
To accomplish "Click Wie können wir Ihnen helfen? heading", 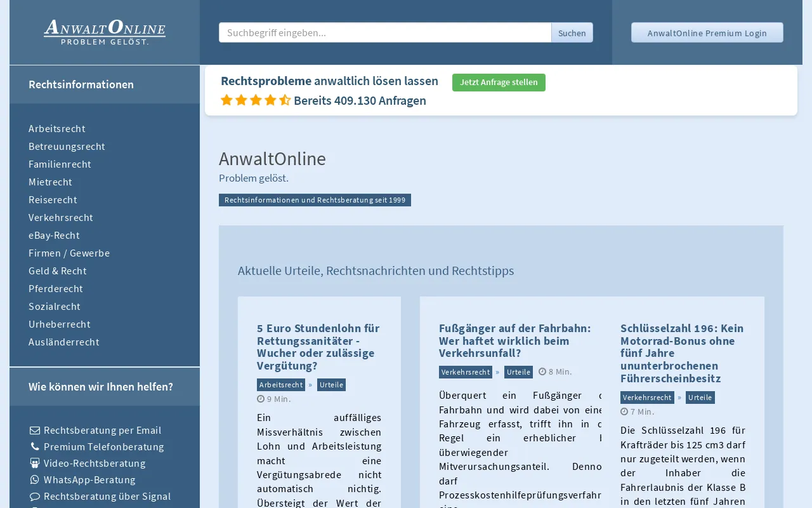I will tap(101, 387).
